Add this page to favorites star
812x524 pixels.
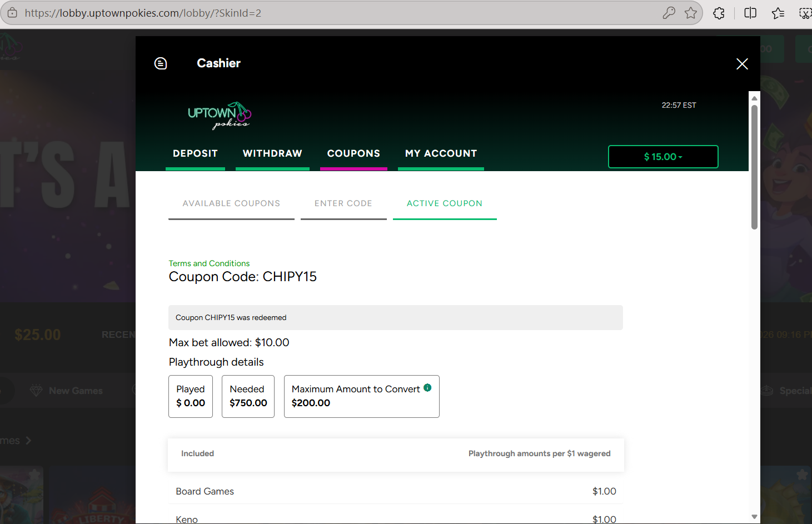pos(691,13)
